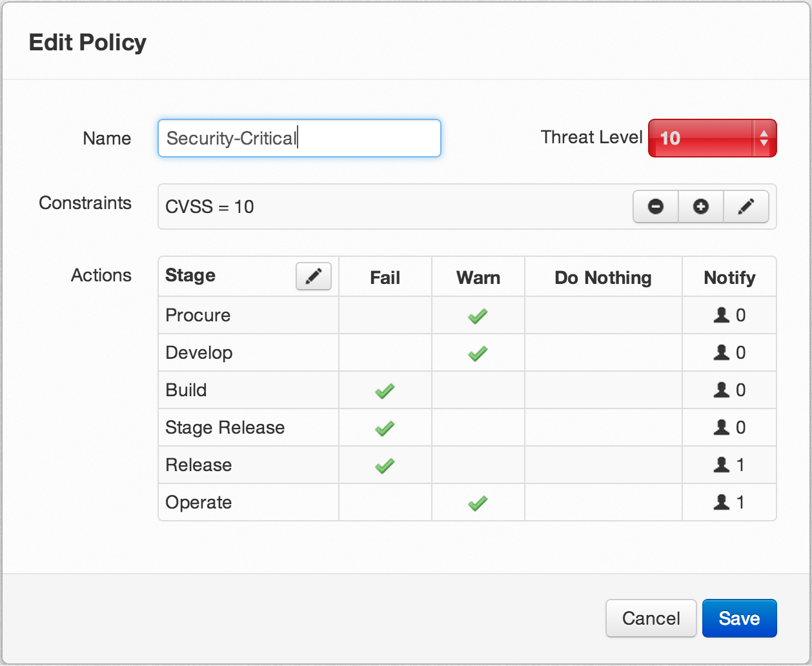The height and width of the screenshot is (666, 812).
Task: Cancel editing the policy
Action: coord(651,618)
